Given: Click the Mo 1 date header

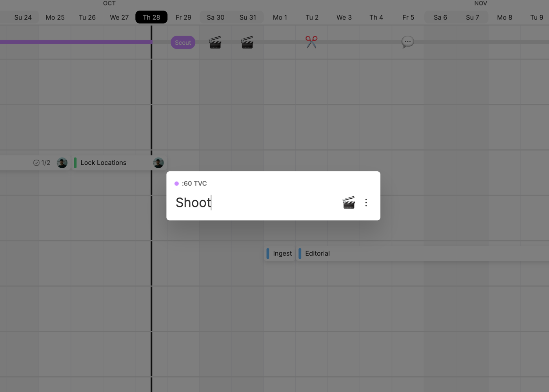Looking at the screenshot, I should [x=280, y=17].
